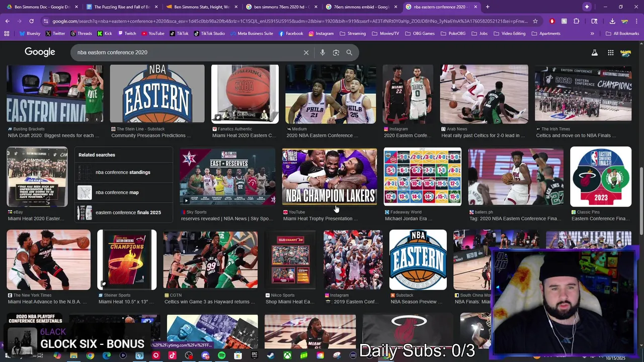Open Chrome downloads
644x362 pixels.
tap(612, 21)
